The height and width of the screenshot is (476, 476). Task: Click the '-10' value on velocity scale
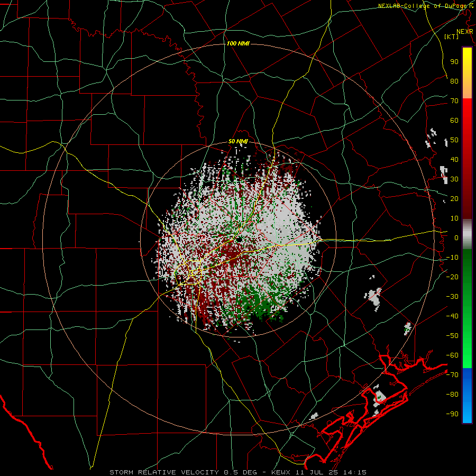point(452,258)
